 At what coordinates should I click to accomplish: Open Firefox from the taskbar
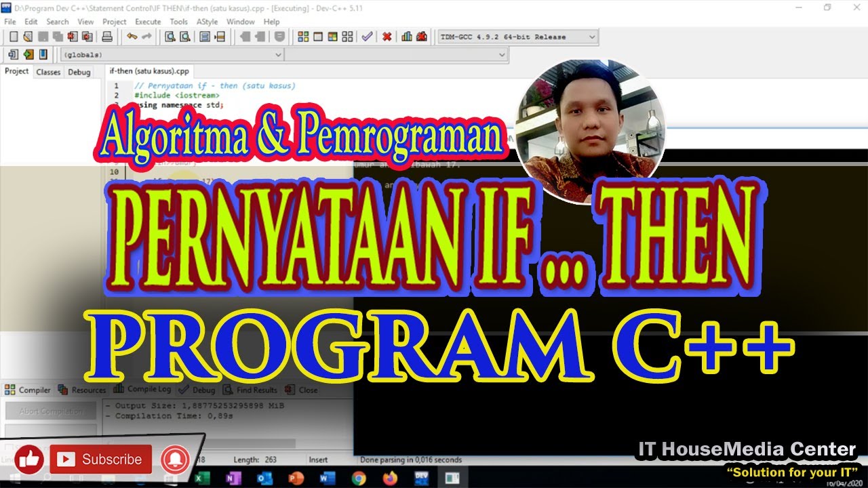click(x=389, y=478)
